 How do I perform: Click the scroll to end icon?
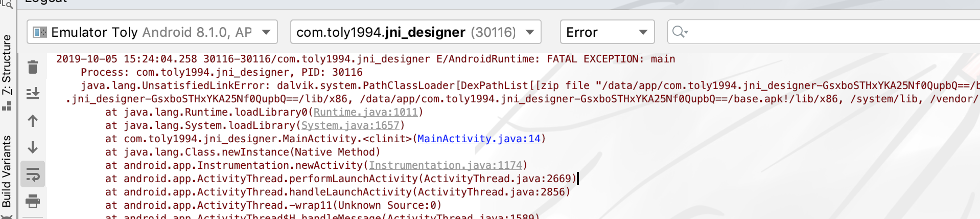click(x=33, y=94)
